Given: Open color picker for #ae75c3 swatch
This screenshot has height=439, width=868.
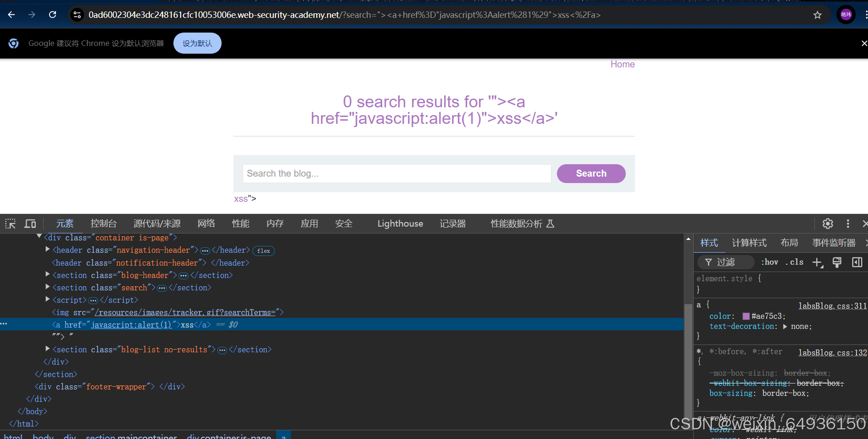Looking at the screenshot, I should 746,316.
